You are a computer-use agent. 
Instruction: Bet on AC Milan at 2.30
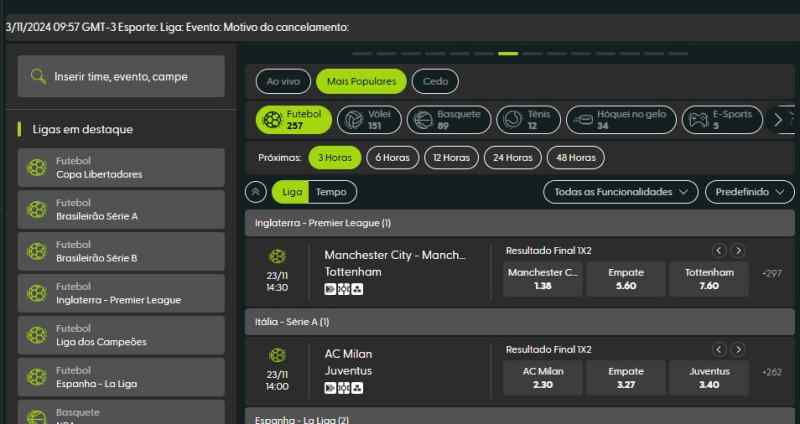pyautogui.click(x=543, y=378)
